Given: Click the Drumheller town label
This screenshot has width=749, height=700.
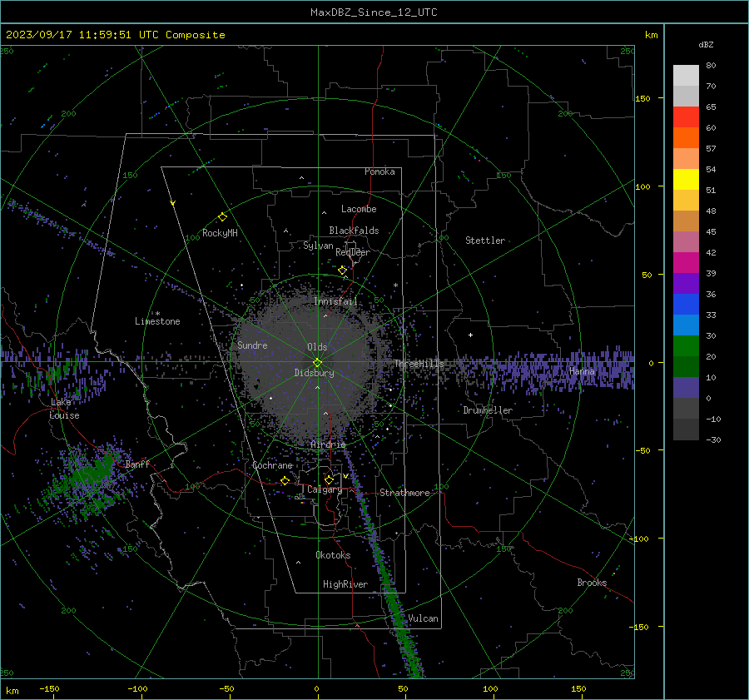Looking at the screenshot, I should (488, 410).
